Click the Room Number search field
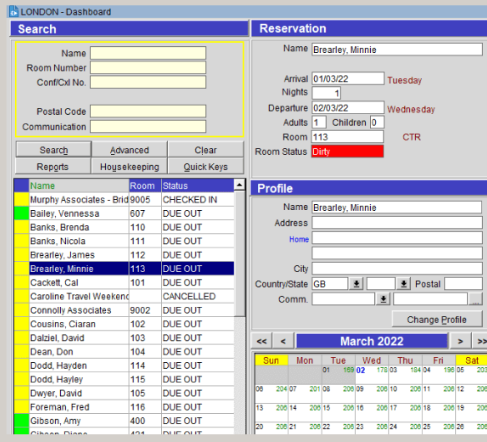Screen dimensions: 487x442 [x=148, y=68]
